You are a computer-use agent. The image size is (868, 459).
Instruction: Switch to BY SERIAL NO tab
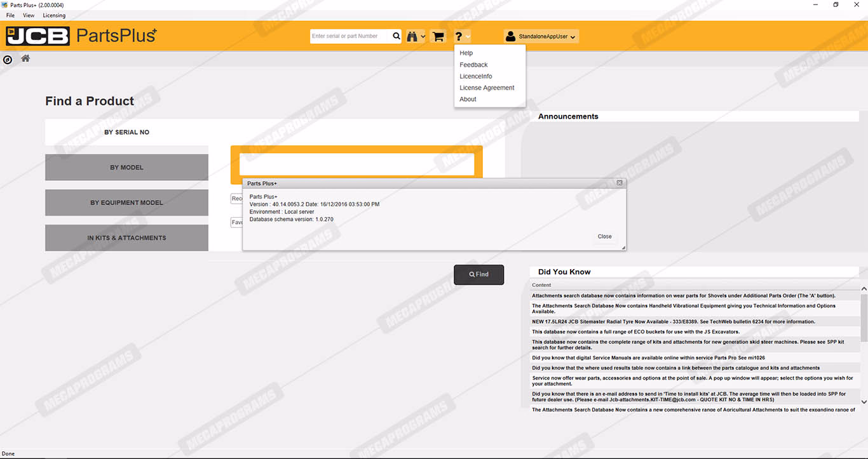(126, 132)
